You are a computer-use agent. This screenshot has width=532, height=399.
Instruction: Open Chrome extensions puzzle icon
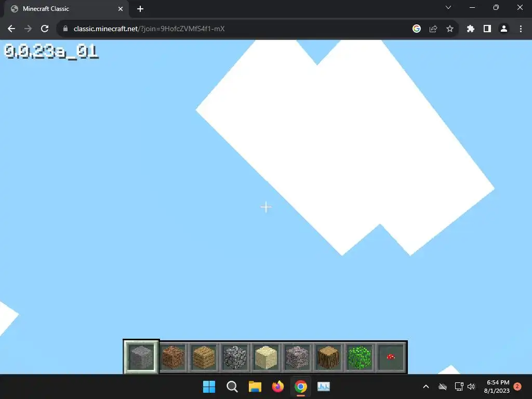470,29
